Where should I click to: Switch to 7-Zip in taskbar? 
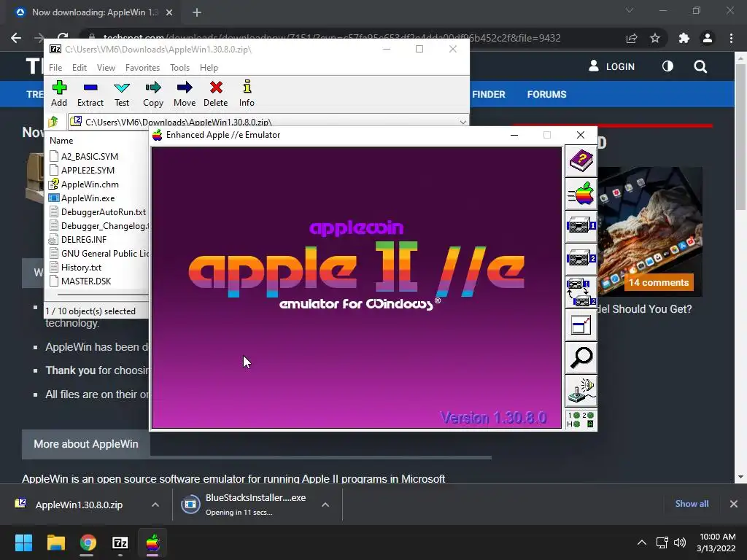pos(120,542)
